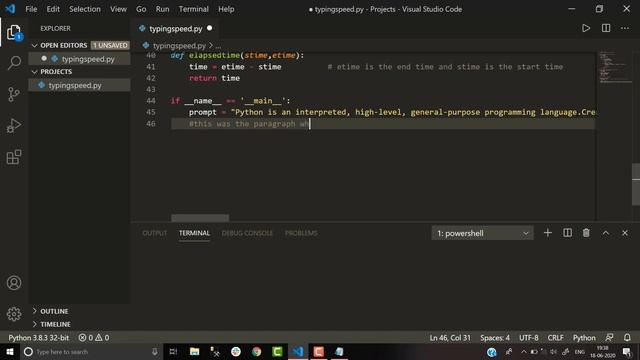
Task: Open the View menu
Action: (x=118, y=9)
